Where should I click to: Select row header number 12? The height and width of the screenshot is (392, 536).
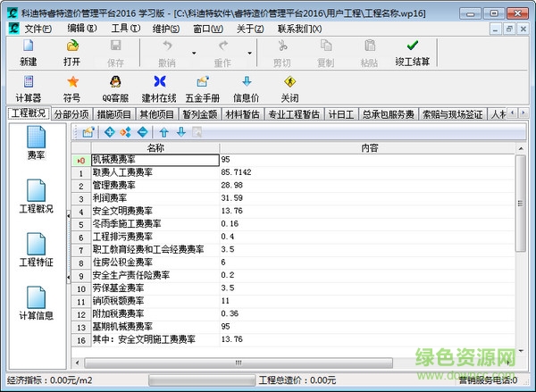81,315
